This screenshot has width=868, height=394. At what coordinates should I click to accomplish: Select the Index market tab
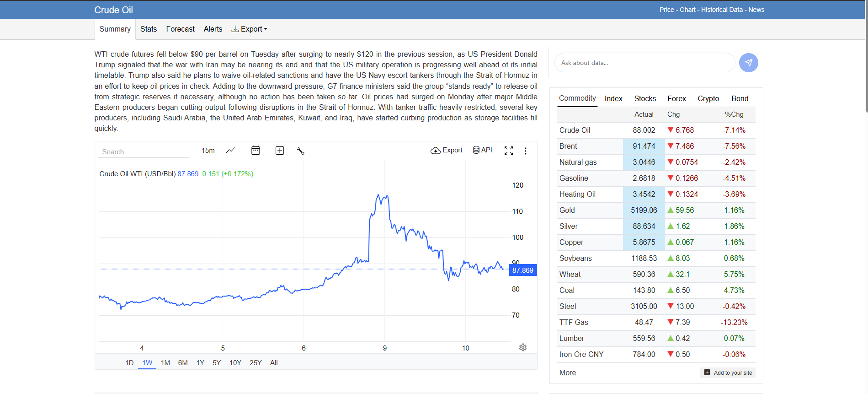[x=613, y=98]
